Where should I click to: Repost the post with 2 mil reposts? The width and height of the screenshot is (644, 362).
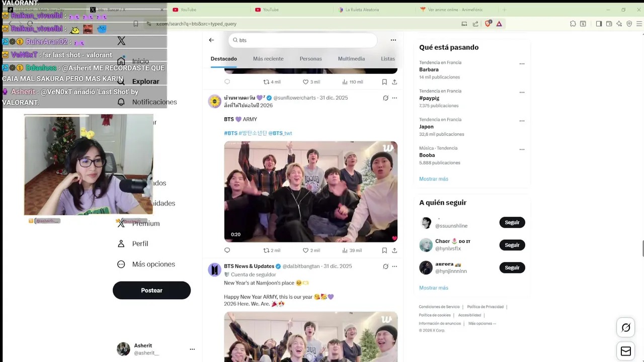[x=272, y=250]
